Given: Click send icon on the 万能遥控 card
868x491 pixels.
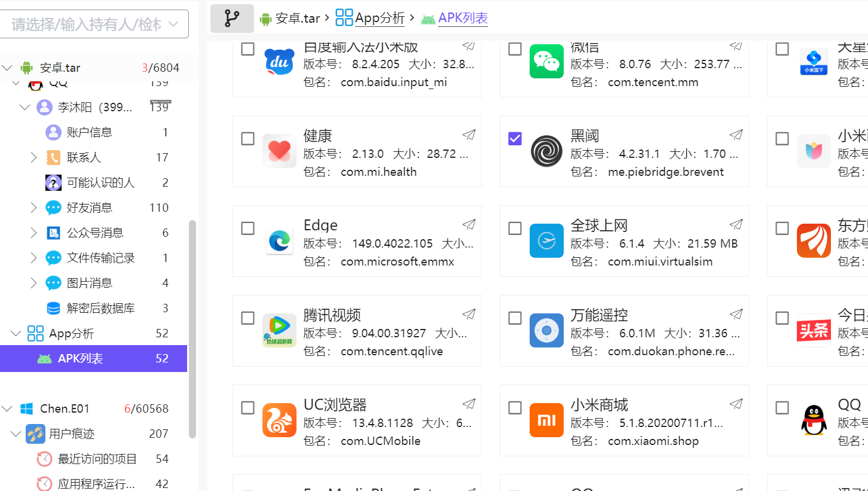Looking at the screenshot, I should point(736,315).
